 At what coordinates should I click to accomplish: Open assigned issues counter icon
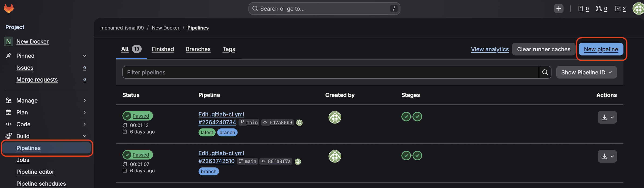[583, 8]
